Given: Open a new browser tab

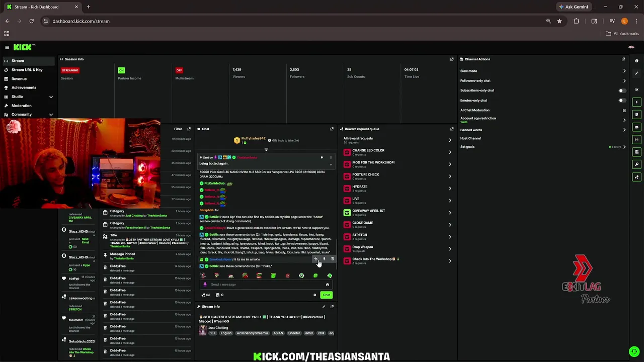Looking at the screenshot, I should point(88,7).
